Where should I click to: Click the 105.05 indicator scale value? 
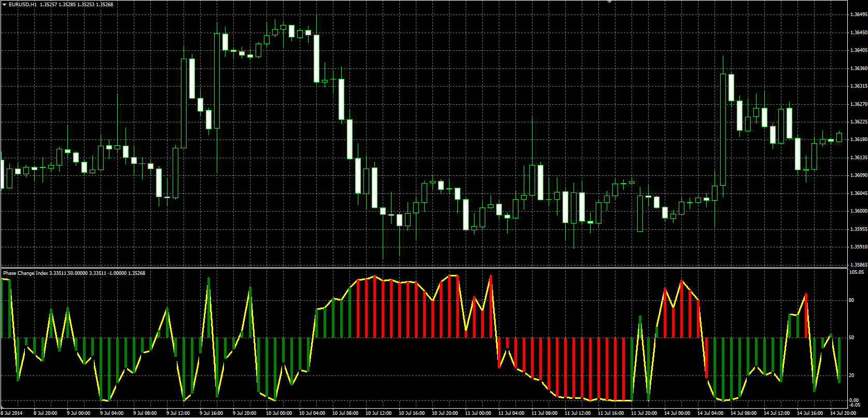[857, 272]
